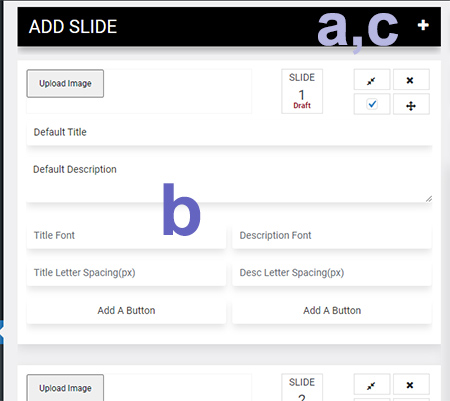The image size is (450, 401).
Task: Collapse slide 2 using the shrink arrows icon
Action: pyautogui.click(x=372, y=385)
